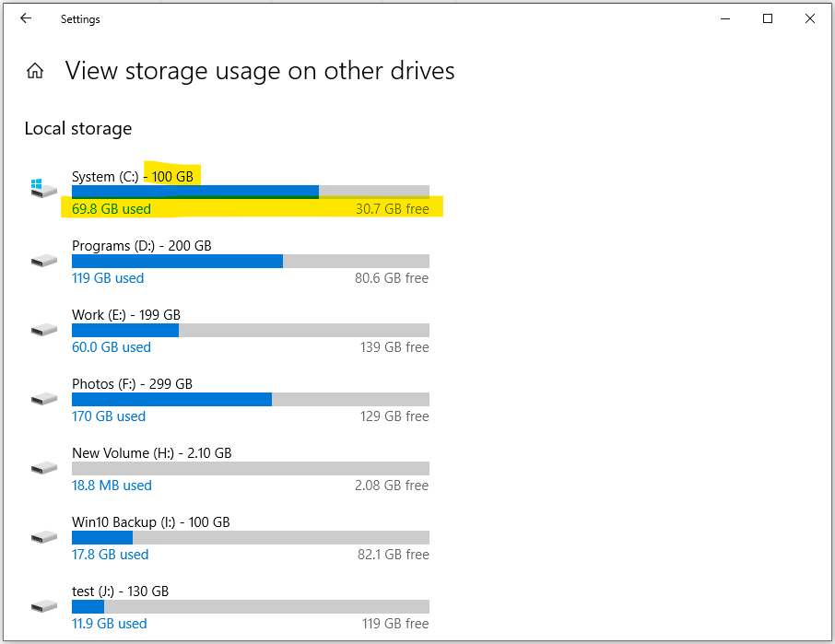Click the Photos (F:) storage usage bar
This screenshot has height=644, width=835.
250,399
